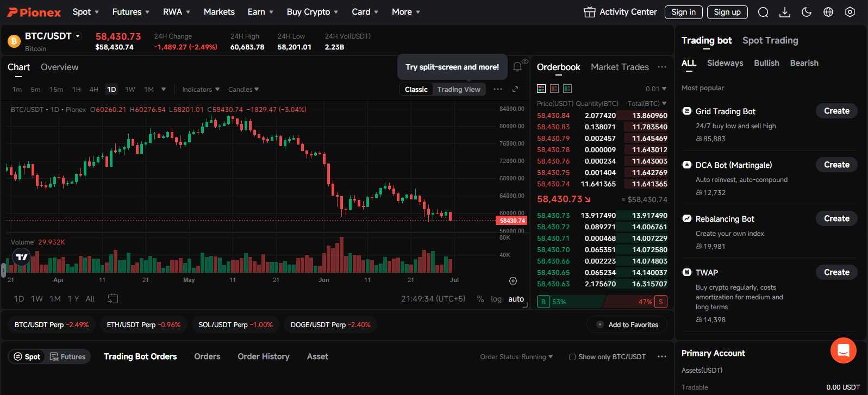Click Add to Favorites
This screenshot has width=868, height=395.
coord(627,324)
